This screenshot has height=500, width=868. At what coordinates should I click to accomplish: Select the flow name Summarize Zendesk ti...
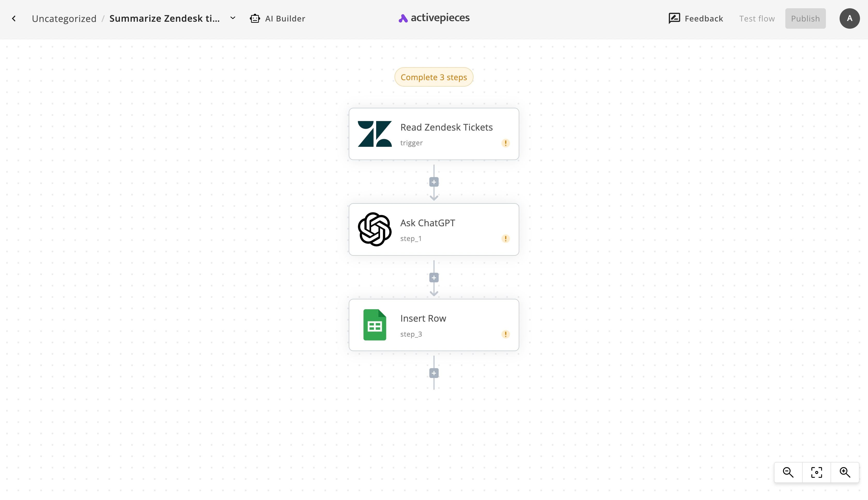click(x=164, y=19)
